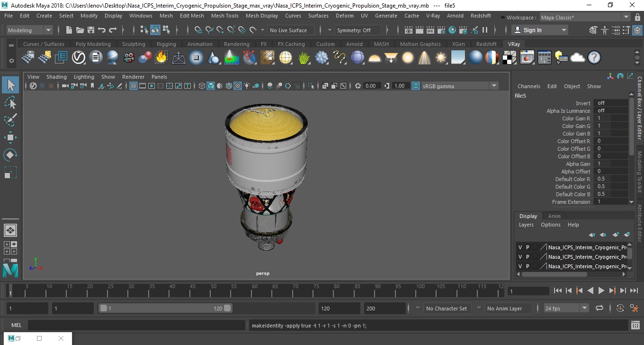The width and height of the screenshot is (644, 345).
Task: Open the Workspace Maya Classic dropdown
Action: 585,18
